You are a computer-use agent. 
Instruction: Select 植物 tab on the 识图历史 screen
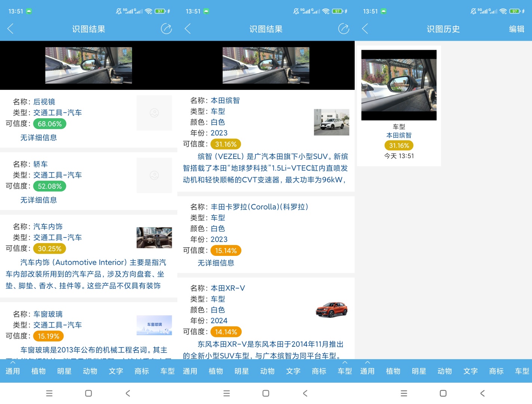(393, 371)
